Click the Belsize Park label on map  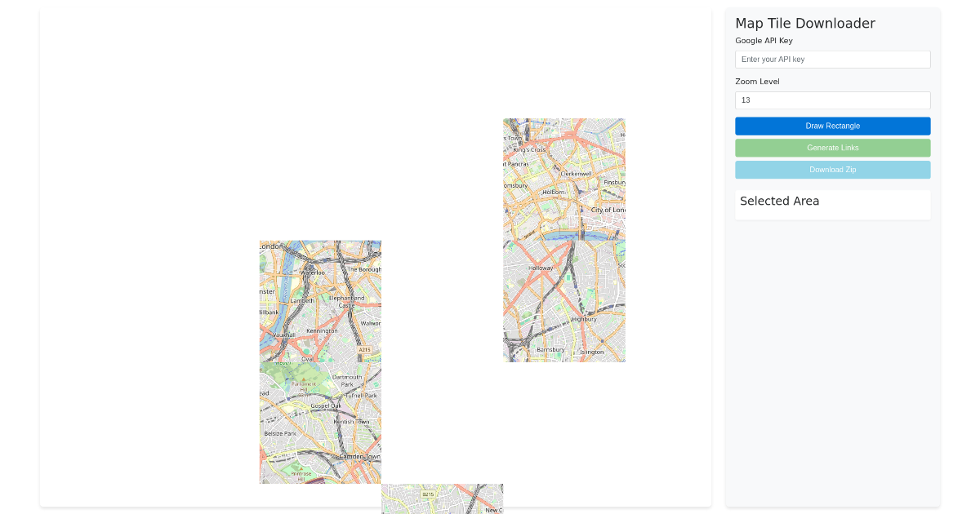pyautogui.click(x=280, y=433)
